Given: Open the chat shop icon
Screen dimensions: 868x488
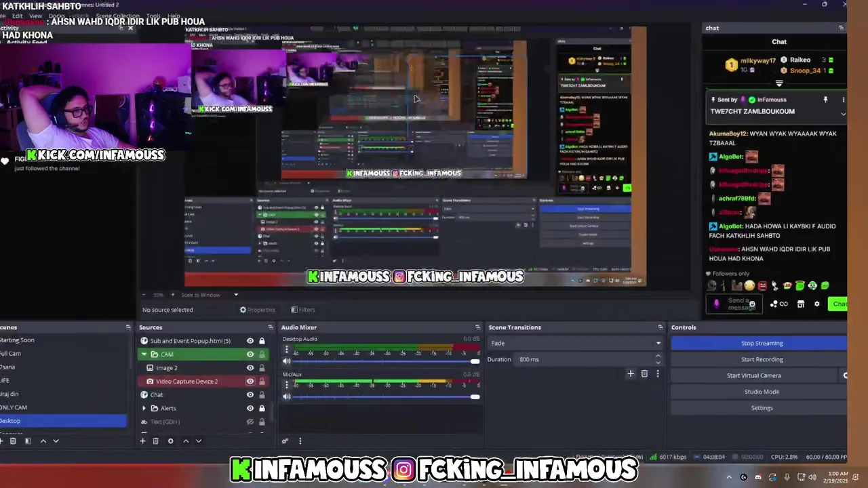Looking at the screenshot, I should tap(800, 304).
